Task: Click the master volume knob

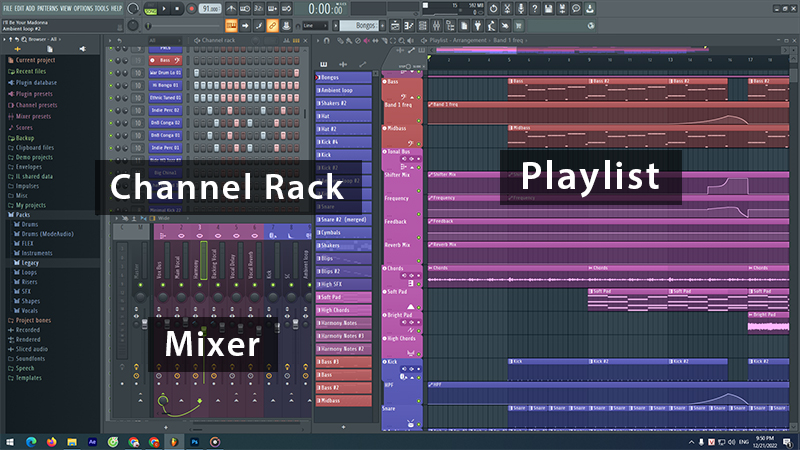Action: (x=133, y=9)
